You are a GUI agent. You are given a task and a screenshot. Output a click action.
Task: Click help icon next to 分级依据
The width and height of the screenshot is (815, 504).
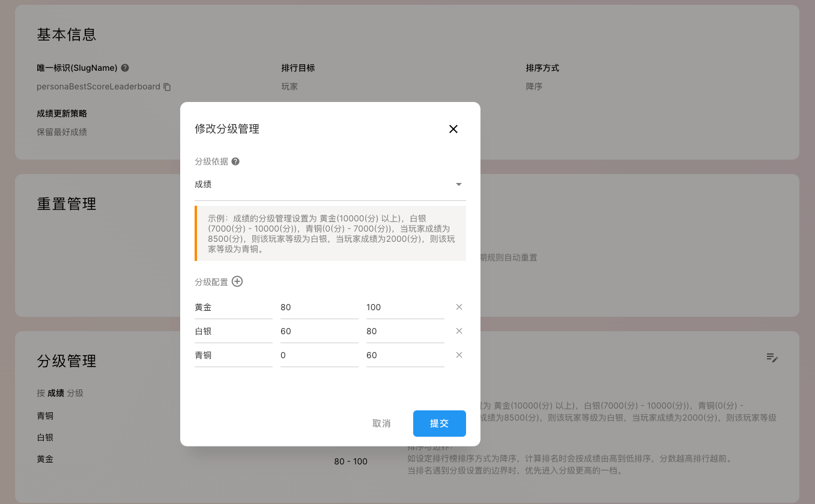(x=235, y=161)
